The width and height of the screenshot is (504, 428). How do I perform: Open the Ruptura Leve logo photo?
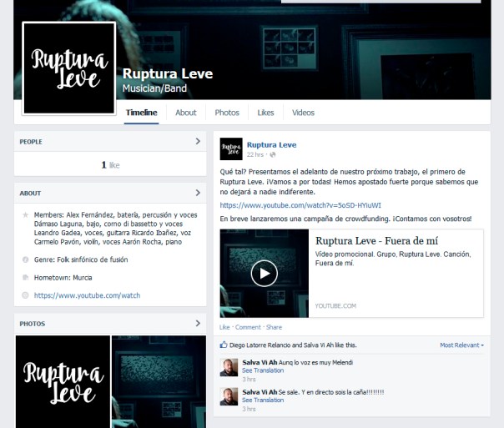point(63,382)
